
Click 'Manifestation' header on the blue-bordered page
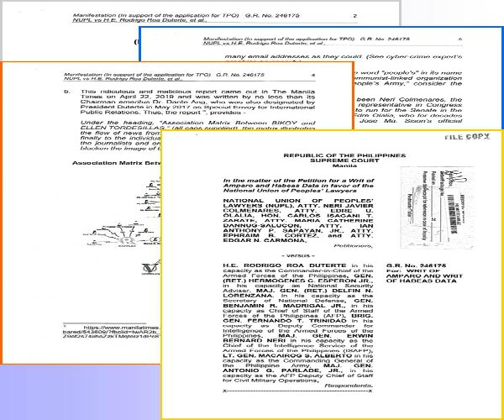tap(278, 39)
